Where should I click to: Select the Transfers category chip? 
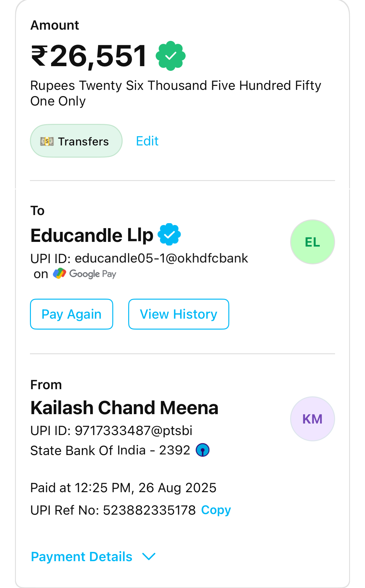(76, 141)
